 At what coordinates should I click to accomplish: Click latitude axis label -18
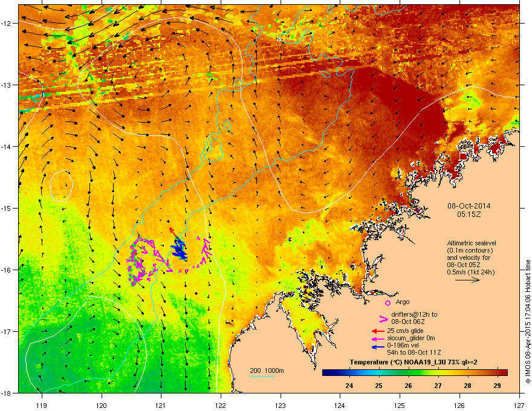7,393
